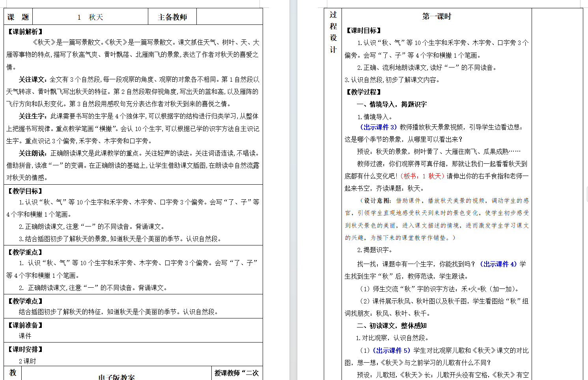Click the blue text "(出示课件 3)"
Image resolution: width=588 pixels, height=380 pixels.
[378, 127]
